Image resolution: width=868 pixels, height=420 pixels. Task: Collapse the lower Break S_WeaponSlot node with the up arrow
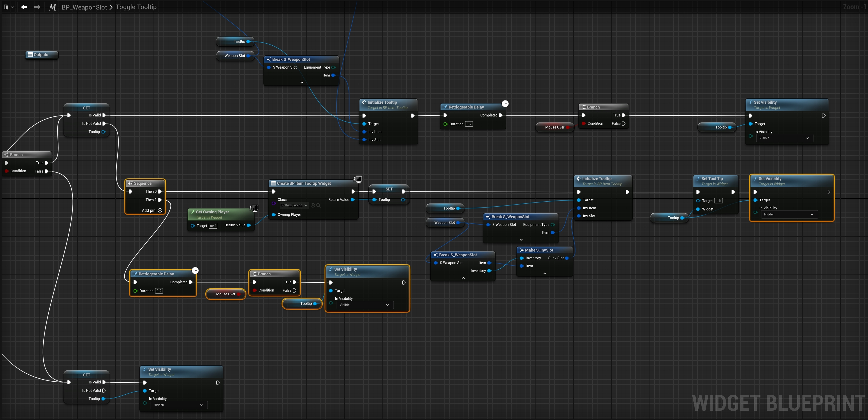pos(463,278)
